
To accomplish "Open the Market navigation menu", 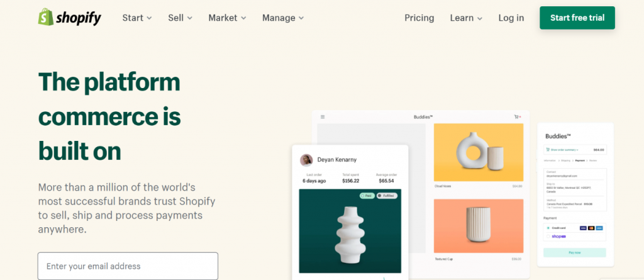I will pos(227,18).
